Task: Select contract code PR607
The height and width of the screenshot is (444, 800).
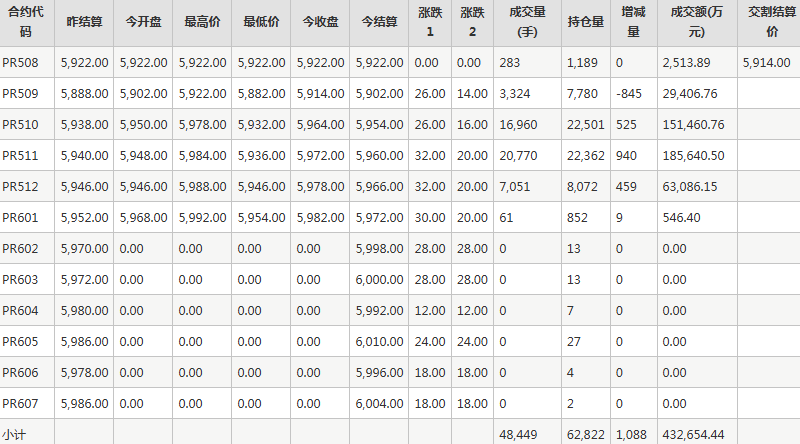Action: coord(20,404)
